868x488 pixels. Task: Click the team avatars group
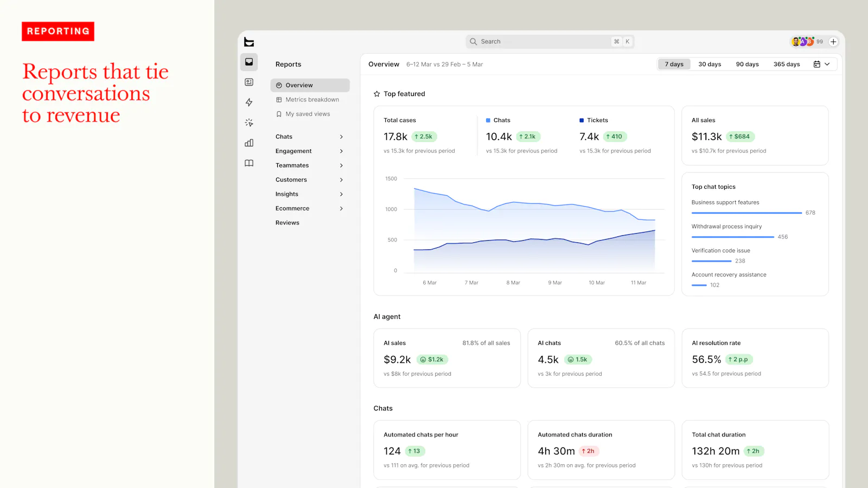point(803,42)
